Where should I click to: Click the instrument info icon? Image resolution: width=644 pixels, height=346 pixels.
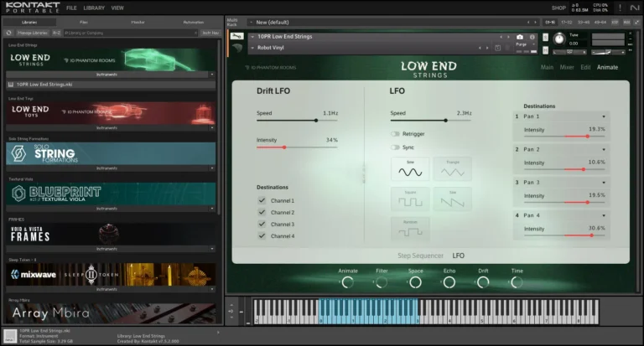pyautogui.click(x=532, y=37)
